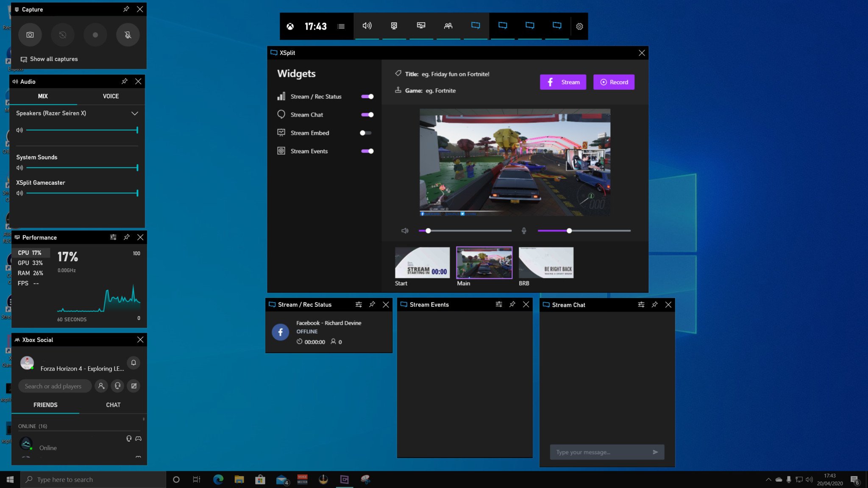This screenshot has height=488, width=868.
Task: Open XSplit Gamecaster from the taskbar
Action: click(344, 479)
